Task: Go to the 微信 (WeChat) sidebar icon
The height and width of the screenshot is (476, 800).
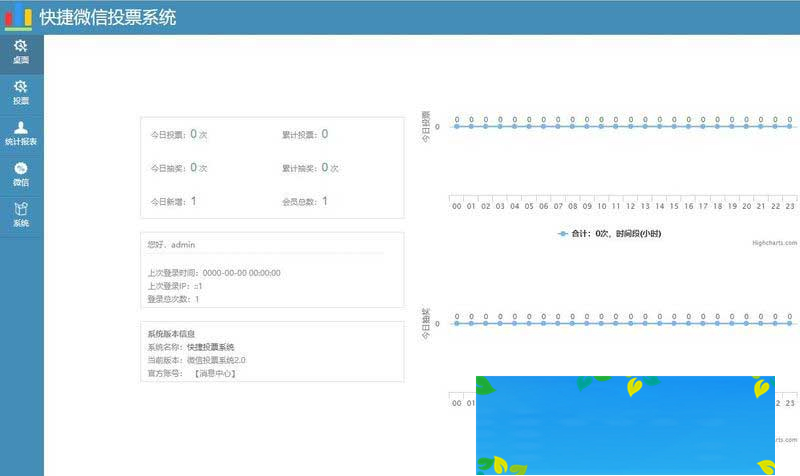Action: [21, 174]
